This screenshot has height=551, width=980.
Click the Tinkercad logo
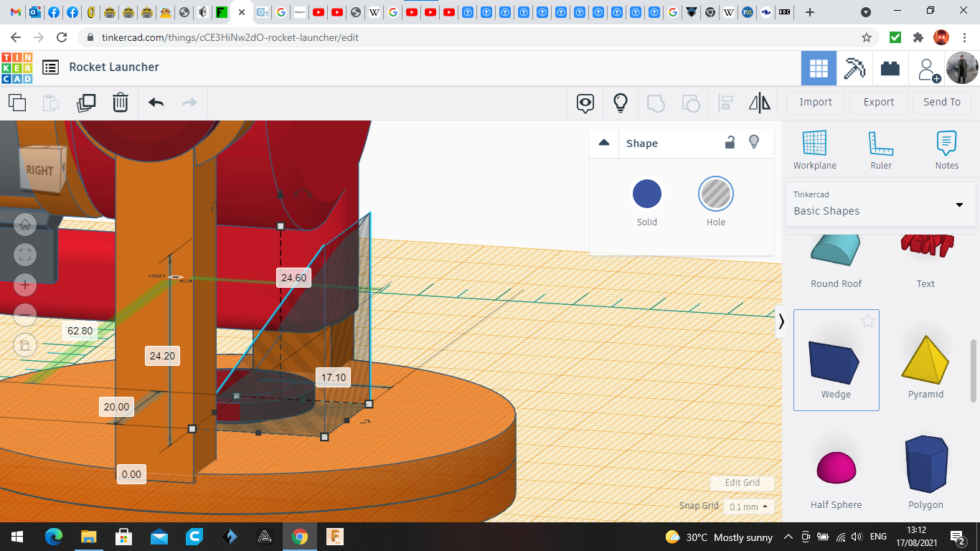pos(17,67)
